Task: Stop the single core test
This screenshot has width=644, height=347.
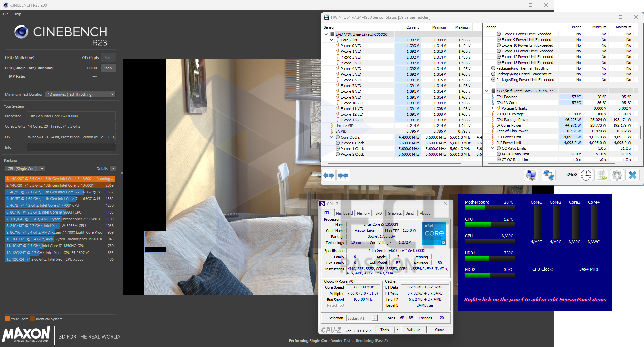Action: click(108, 68)
